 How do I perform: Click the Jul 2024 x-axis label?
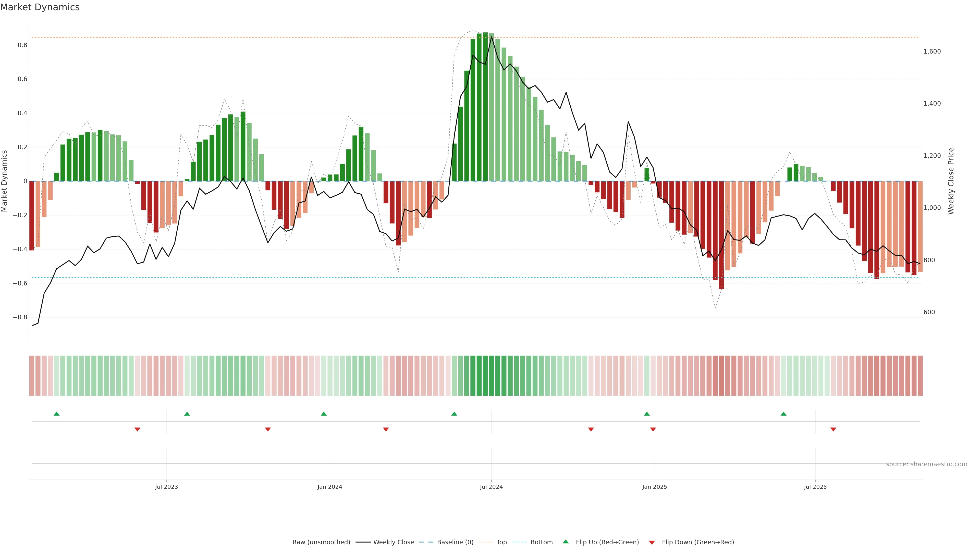pos(491,487)
